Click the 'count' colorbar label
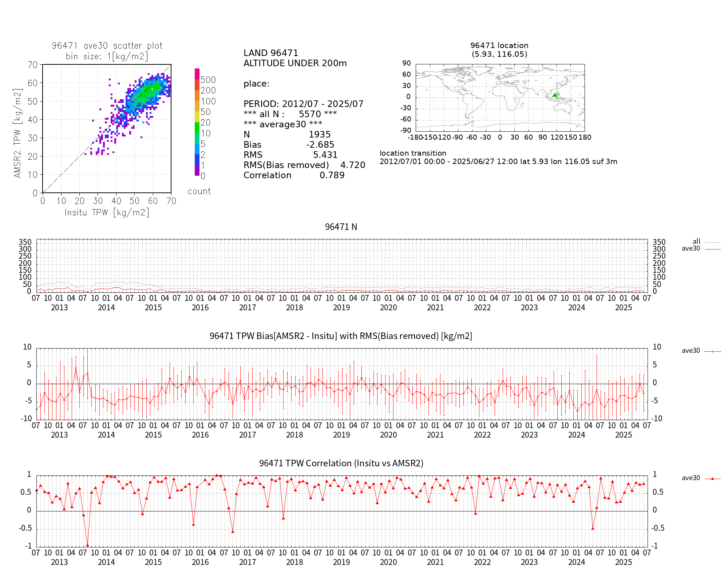 point(199,191)
